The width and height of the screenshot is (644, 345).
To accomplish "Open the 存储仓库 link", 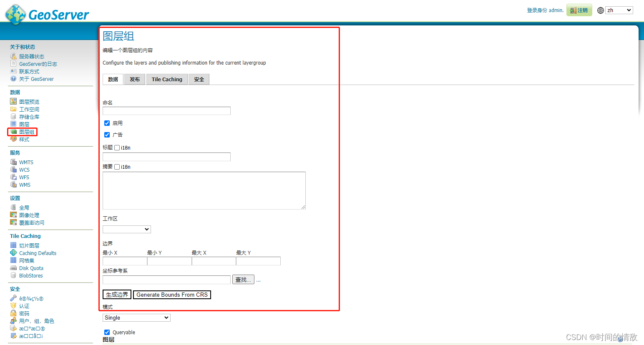I will (29, 117).
